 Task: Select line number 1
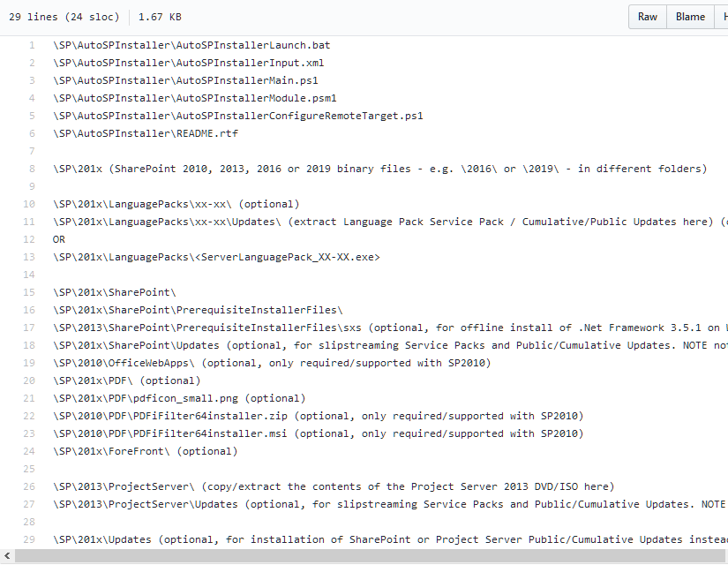coord(32,45)
